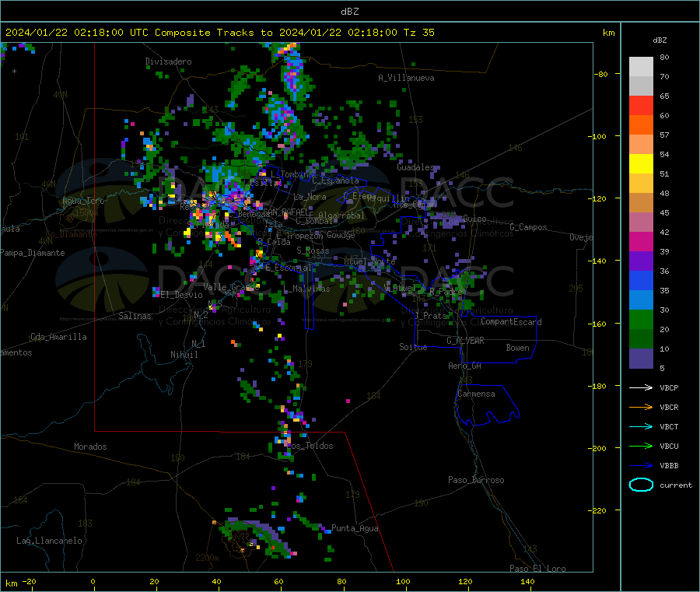
Task: Click the 'Paso_Barroso' map label
Action: (x=476, y=480)
